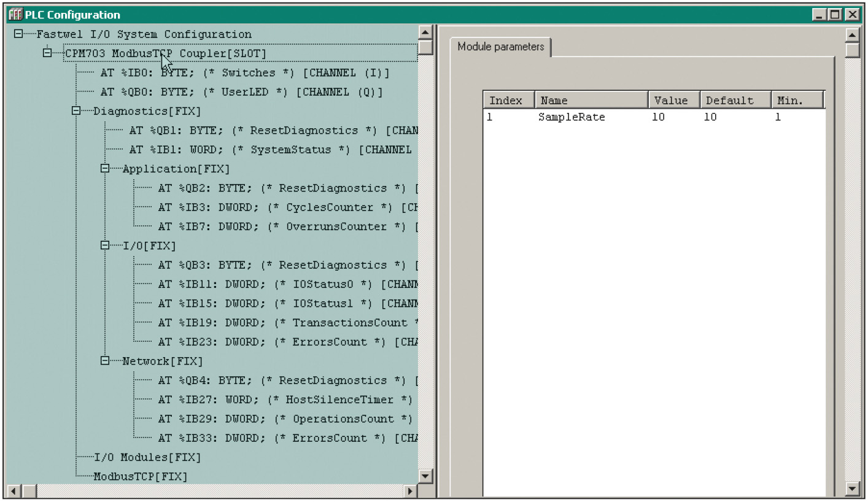Select the %IB11 IOStatus0 row

pos(287,284)
